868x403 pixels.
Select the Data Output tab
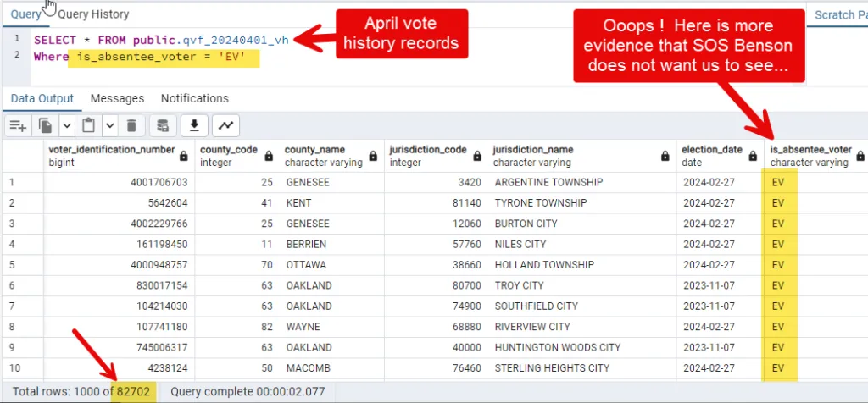(x=42, y=98)
